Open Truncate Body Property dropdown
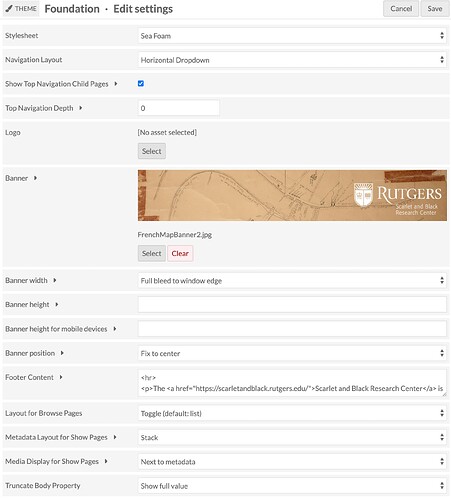The image size is (451, 500). pos(292,486)
